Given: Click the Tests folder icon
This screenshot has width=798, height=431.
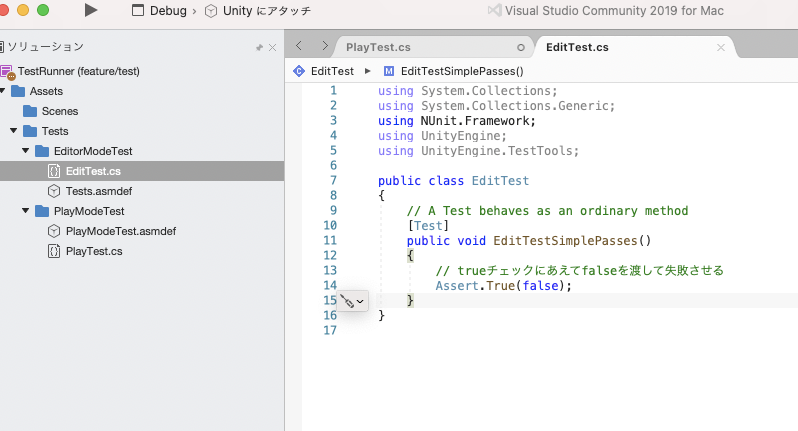Looking at the screenshot, I should [30, 131].
